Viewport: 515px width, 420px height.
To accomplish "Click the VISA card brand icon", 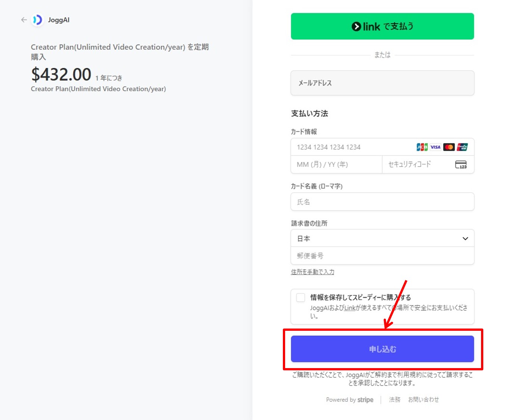I will pyautogui.click(x=436, y=147).
